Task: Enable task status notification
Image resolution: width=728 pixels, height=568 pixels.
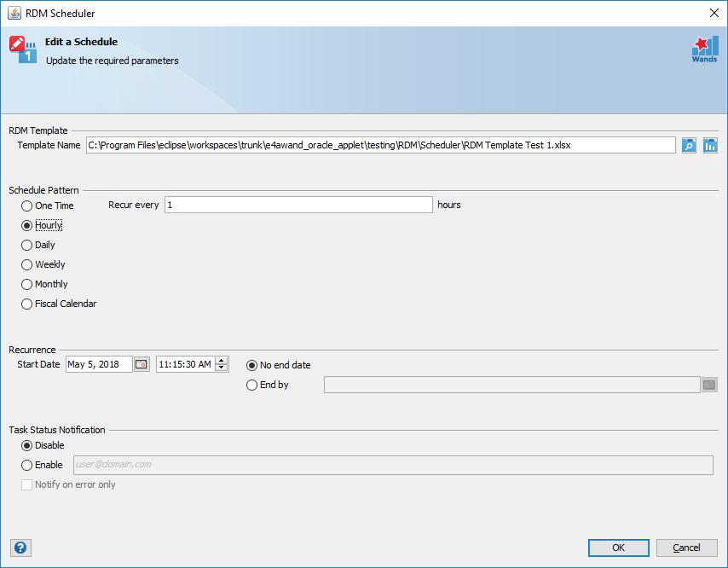Action: point(26,465)
